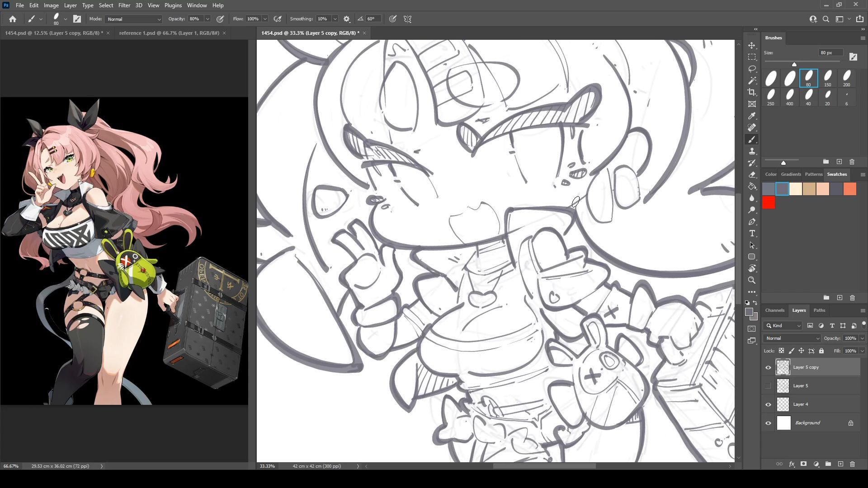This screenshot has width=868, height=488.
Task: Switch to reference 1.psd document tab
Action: [169, 33]
